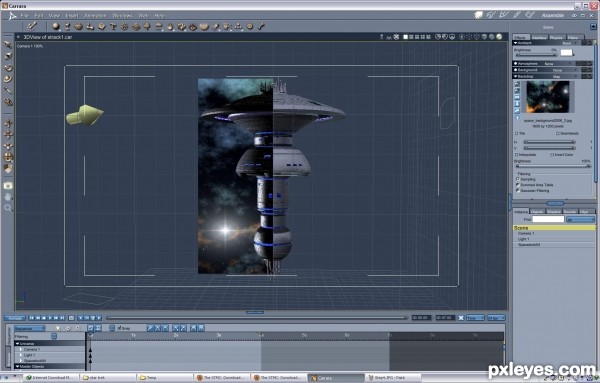Collapse the Backdrop section
Screen dimensions: 600x383
pyautogui.click(x=515, y=77)
